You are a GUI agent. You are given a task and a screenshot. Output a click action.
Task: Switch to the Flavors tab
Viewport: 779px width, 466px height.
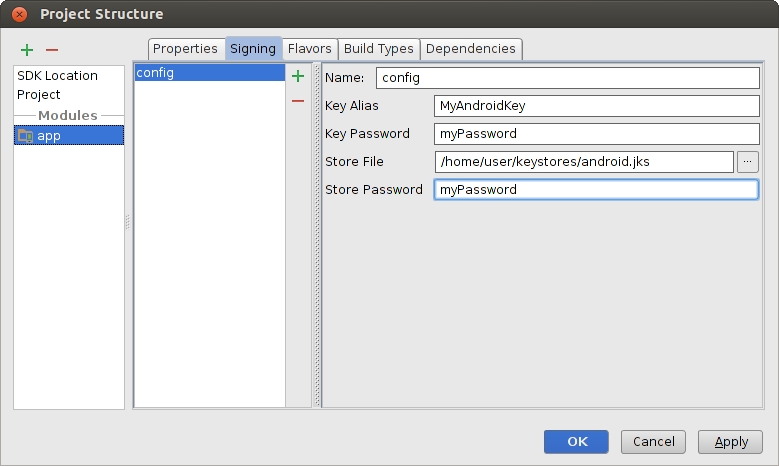click(309, 48)
